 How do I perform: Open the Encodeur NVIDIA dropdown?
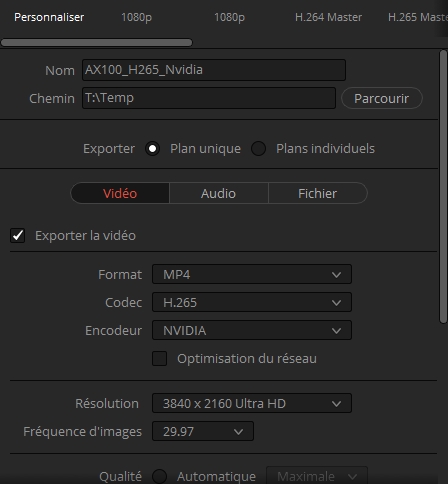click(x=252, y=330)
